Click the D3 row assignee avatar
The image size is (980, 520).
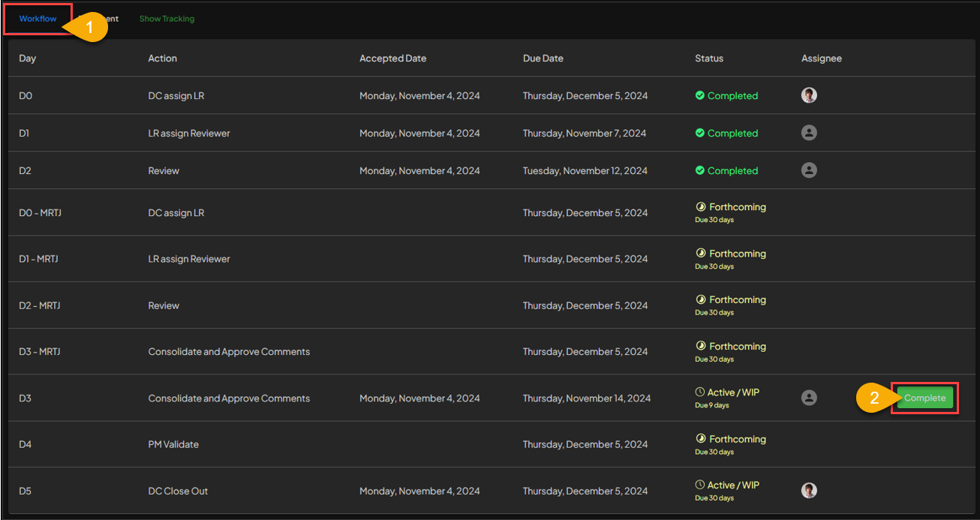(809, 398)
